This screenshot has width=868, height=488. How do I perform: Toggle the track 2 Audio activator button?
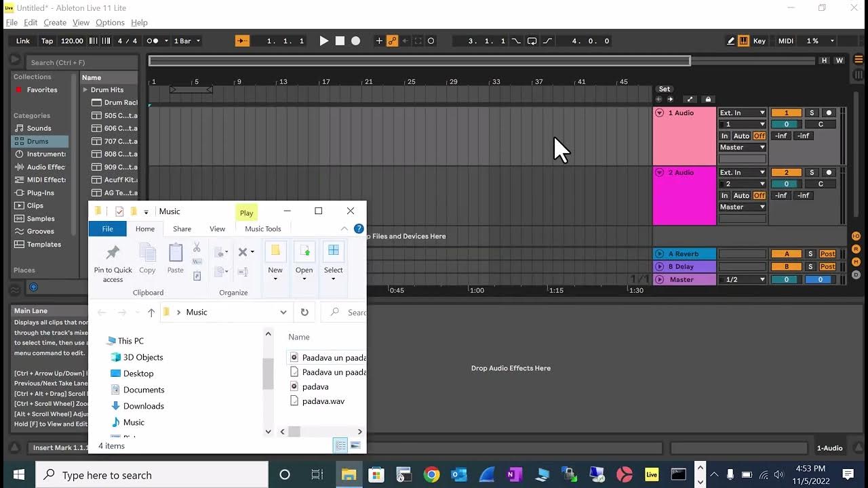click(x=787, y=173)
